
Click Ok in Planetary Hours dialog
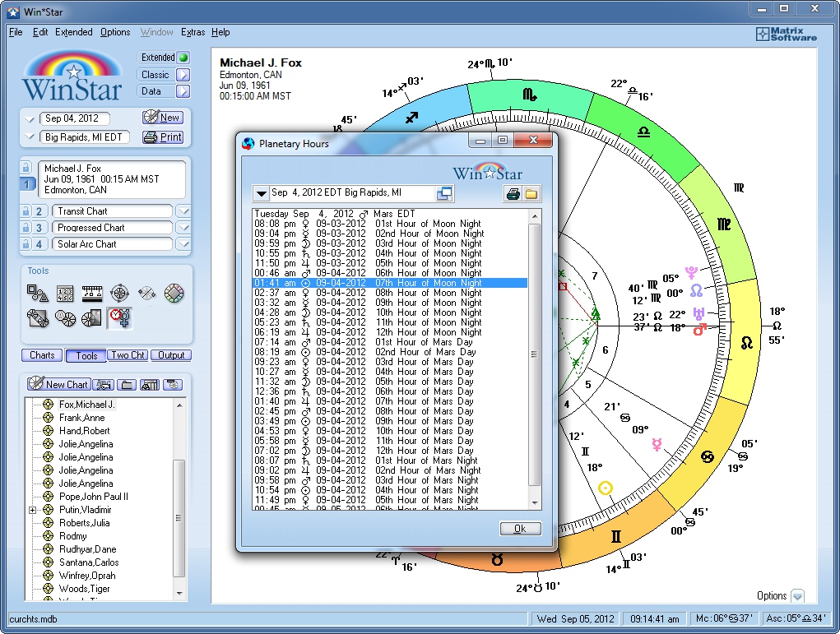tap(520, 529)
